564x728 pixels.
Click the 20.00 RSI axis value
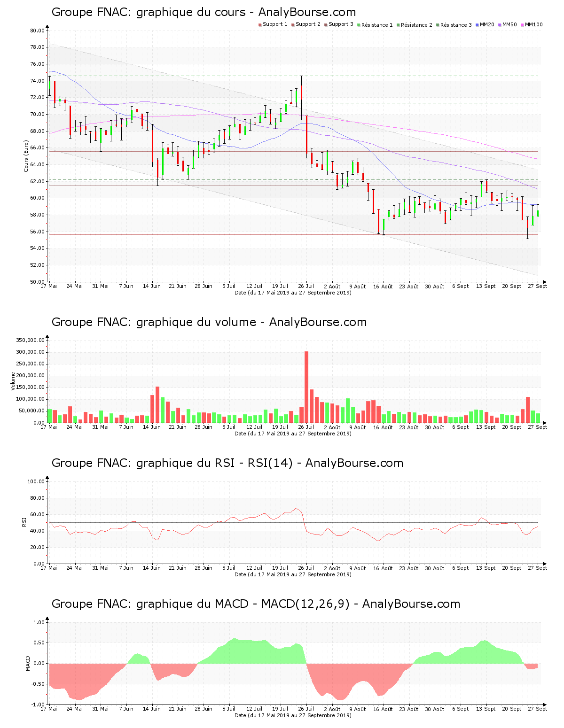37,547
